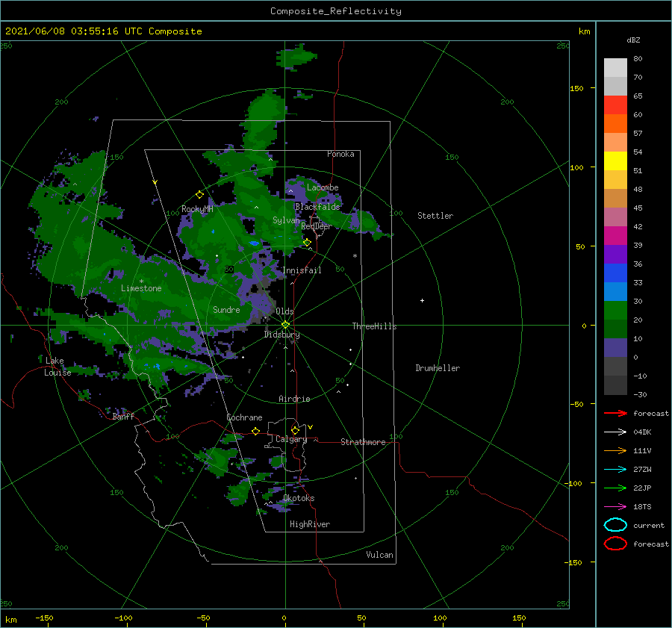
Task: Select the 39 dBZ purple swatch
Action: pos(615,254)
